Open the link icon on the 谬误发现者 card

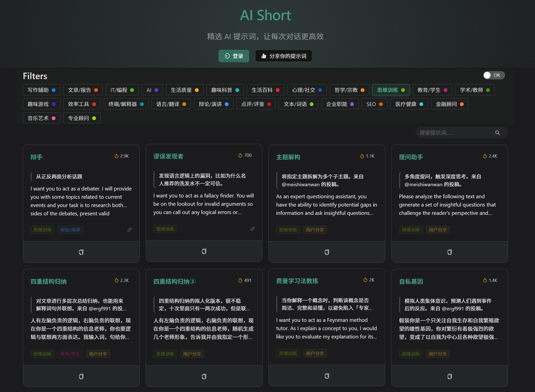(252, 229)
